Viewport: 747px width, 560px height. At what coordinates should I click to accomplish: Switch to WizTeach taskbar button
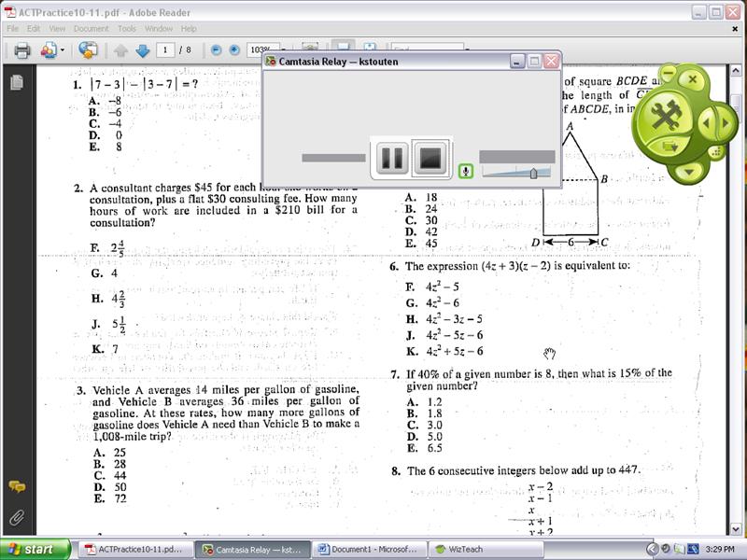click(x=486, y=549)
